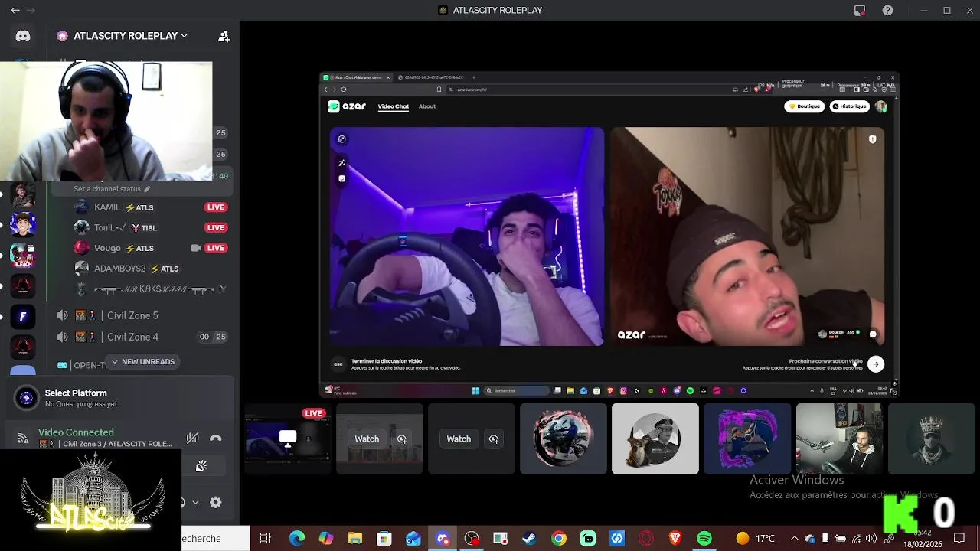Screen dimensions: 980x551
Task: Expand the audio output options chevron
Action: pyautogui.click(x=195, y=503)
